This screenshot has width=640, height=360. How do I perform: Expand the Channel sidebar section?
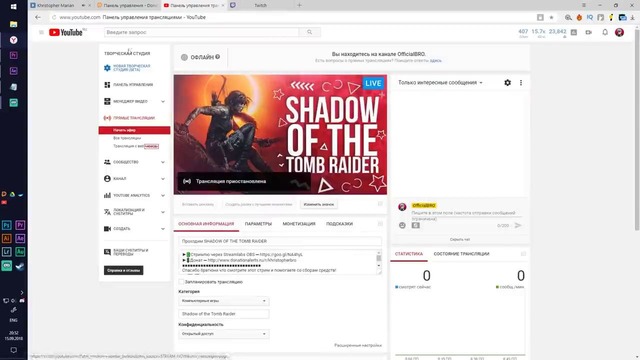coord(163,179)
